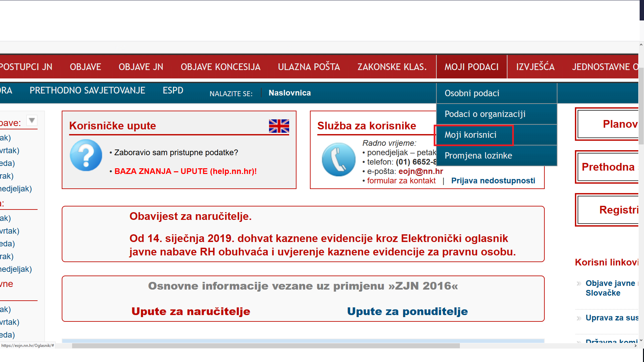The image size is (644, 362).
Task: Open the JEDNOSTAVNE menu item
Action: [x=605, y=67]
